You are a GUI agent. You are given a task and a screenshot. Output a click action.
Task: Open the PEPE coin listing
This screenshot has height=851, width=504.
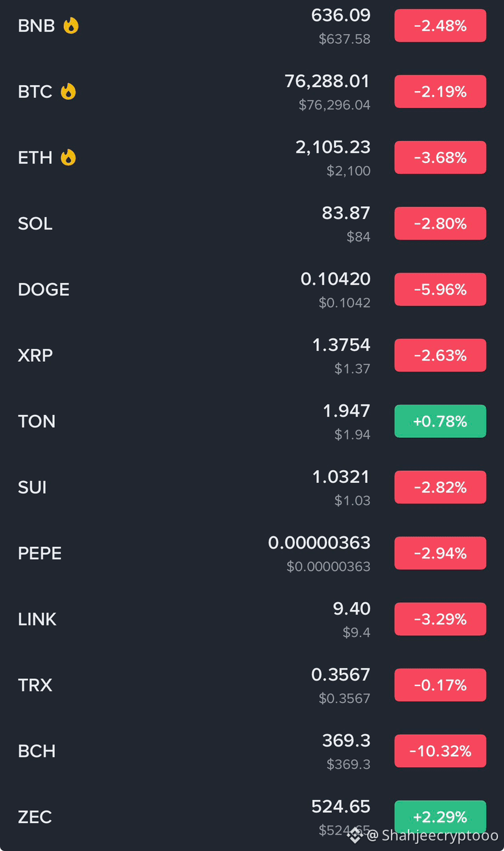pyautogui.click(x=252, y=553)
